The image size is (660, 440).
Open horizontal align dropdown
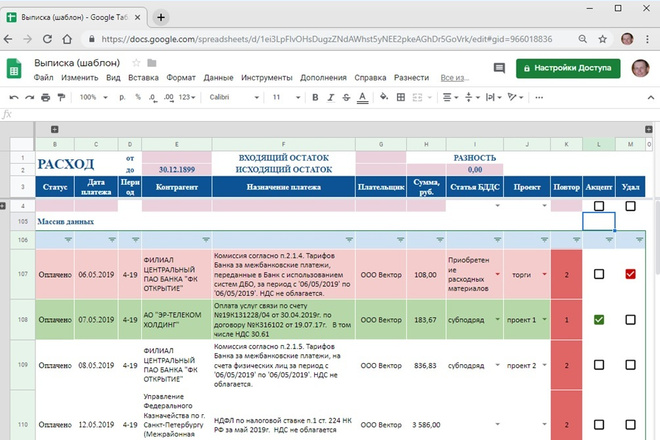click(450, 97)
